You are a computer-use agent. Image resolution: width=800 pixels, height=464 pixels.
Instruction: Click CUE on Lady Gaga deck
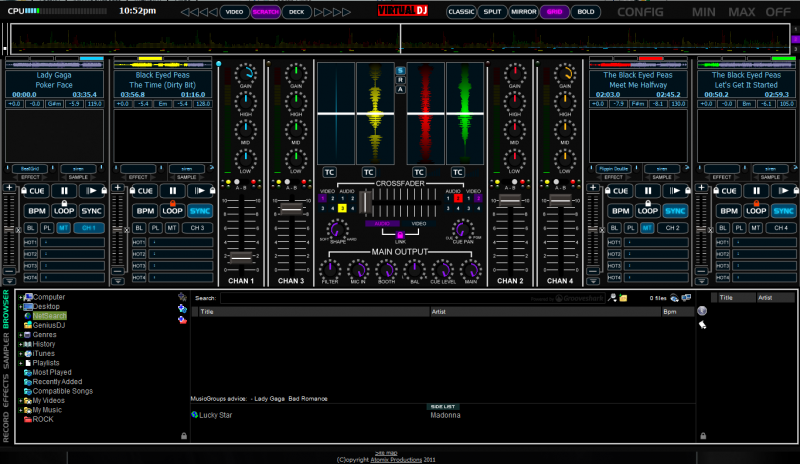tap(36, 191)
